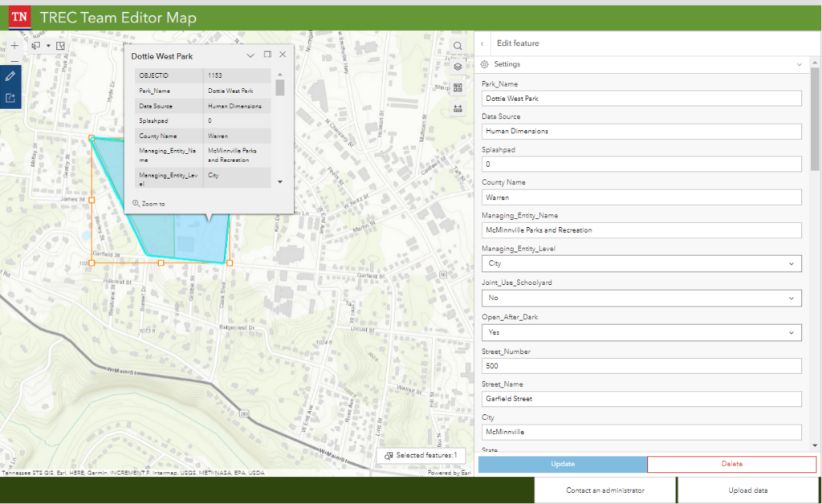Open the map search magnifier icon
822x504 pixels.
coord(458,46)
